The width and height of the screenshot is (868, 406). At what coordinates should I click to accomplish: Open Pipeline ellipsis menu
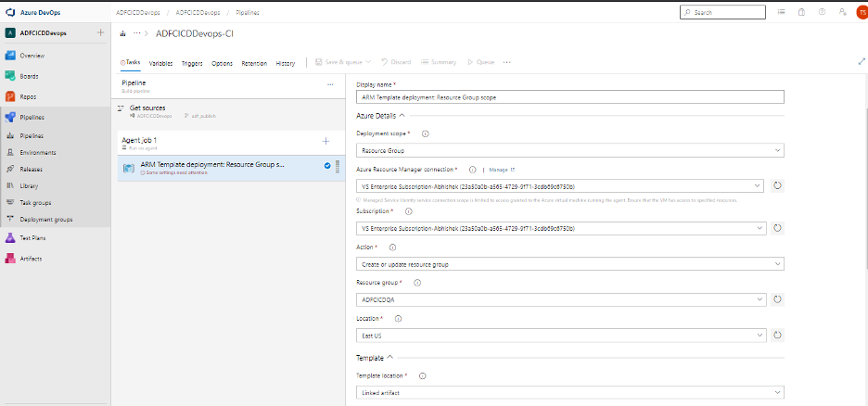330,84
